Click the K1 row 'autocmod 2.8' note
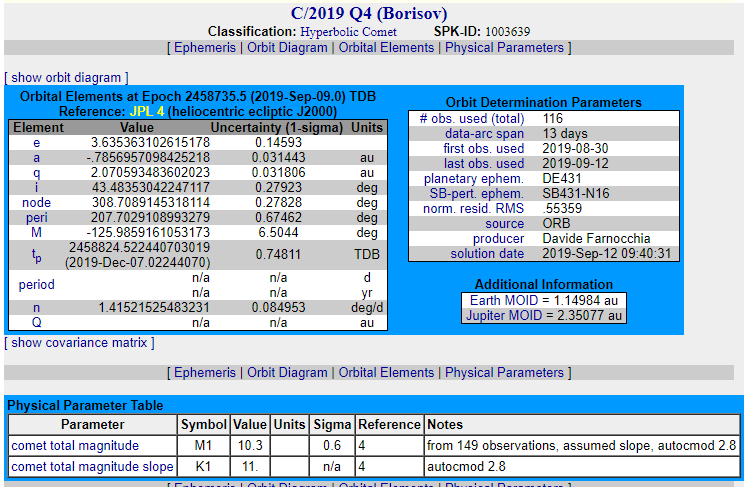The image size is (748, 487). tap(466, 466)
